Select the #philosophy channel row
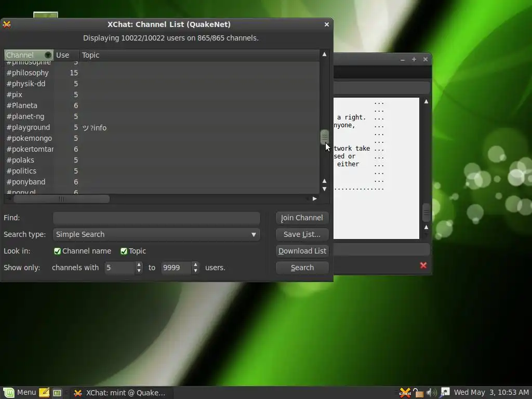The image size is (532, 399). tap(162, 73)
